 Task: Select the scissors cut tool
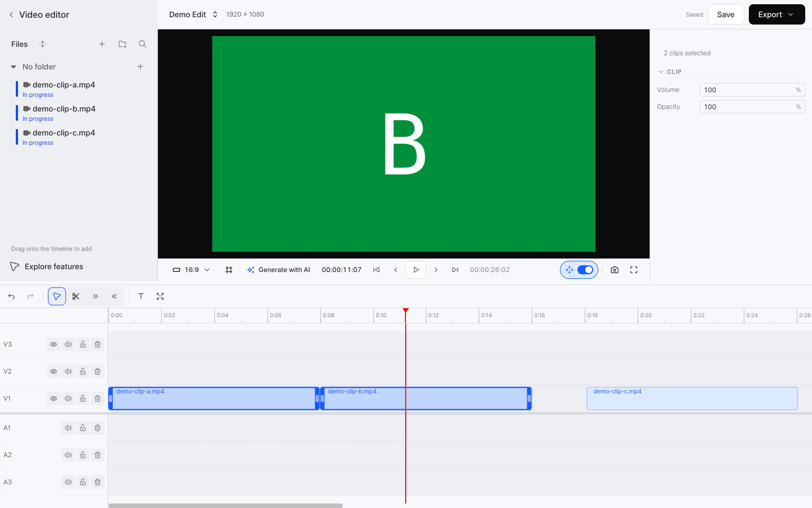pos(76,296)
